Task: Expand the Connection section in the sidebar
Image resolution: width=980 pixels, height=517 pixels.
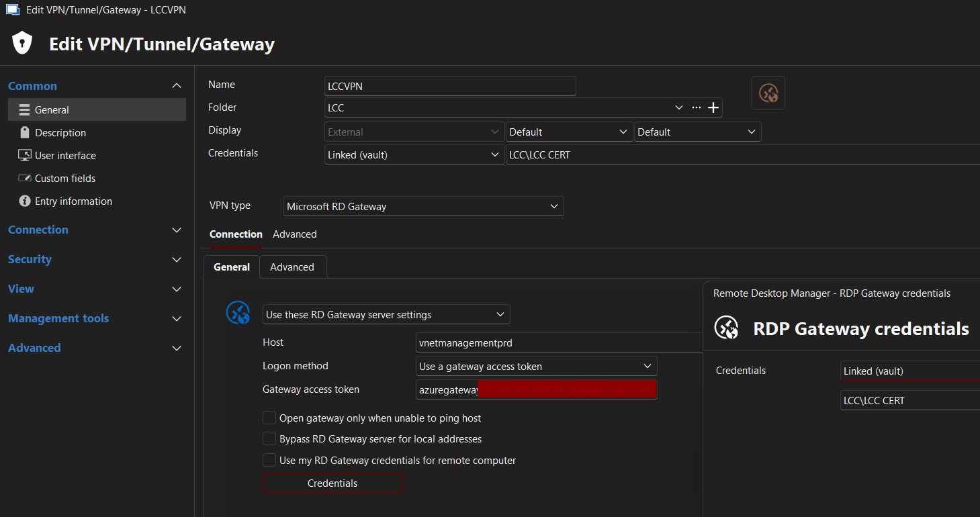Action: point(177,230)
